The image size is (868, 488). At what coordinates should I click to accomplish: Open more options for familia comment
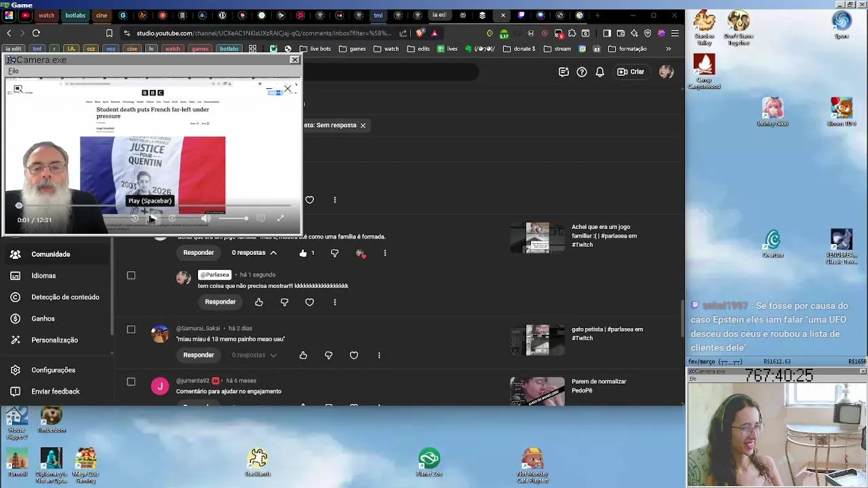point(384,253)
